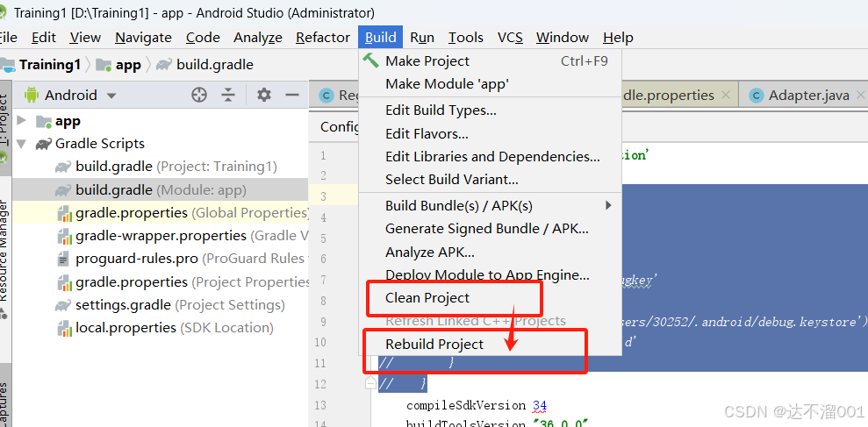The image size is (868, 427).
Task: Click the Collapse All icon
Action: (228, 96)
